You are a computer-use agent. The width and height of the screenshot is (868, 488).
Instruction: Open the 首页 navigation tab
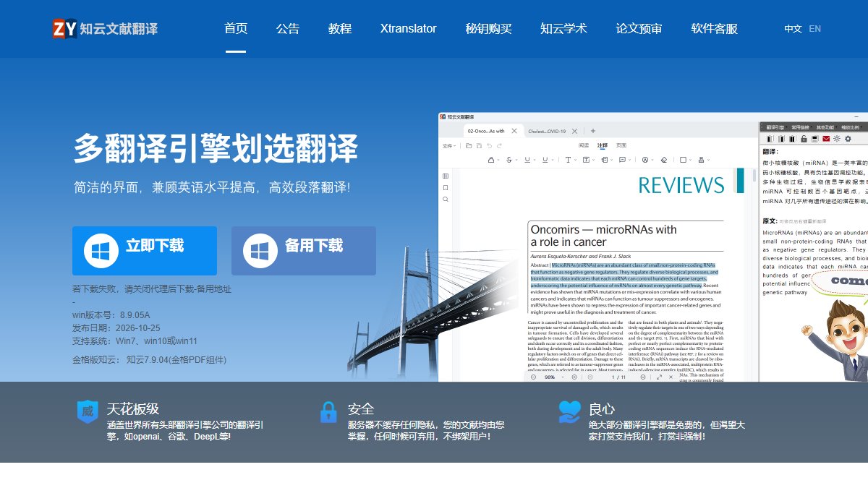point(236,29)
